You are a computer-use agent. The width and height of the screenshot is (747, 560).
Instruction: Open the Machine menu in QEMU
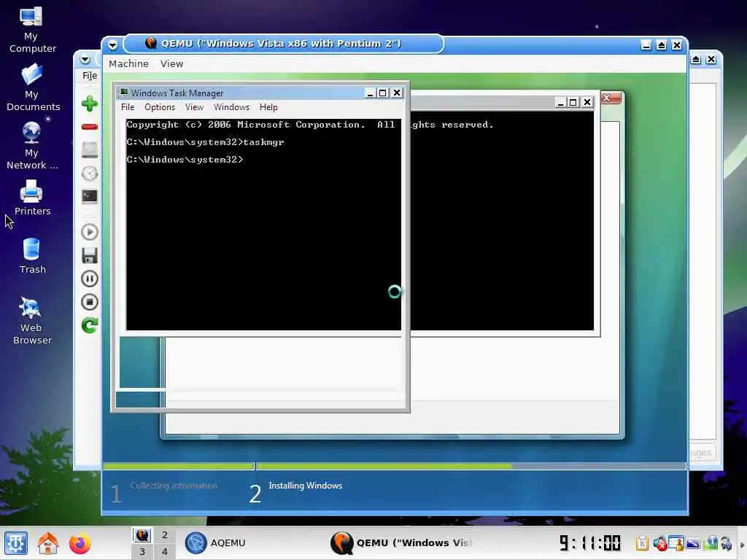tap(128, 64)
